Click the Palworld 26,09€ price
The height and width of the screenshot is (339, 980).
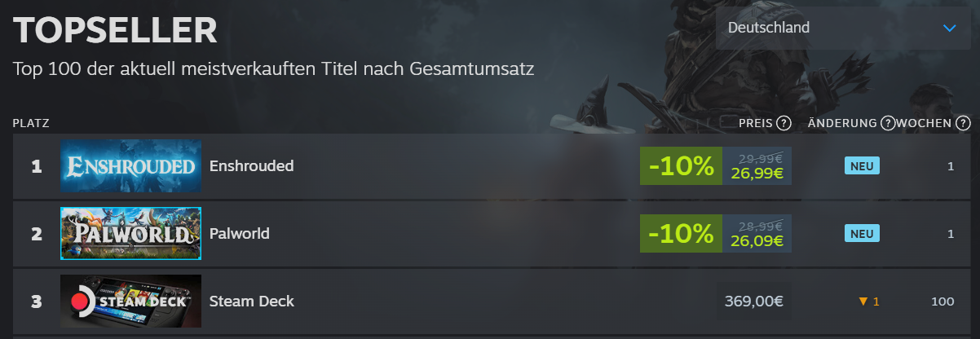pyautogui.click(x=757, y=241)
